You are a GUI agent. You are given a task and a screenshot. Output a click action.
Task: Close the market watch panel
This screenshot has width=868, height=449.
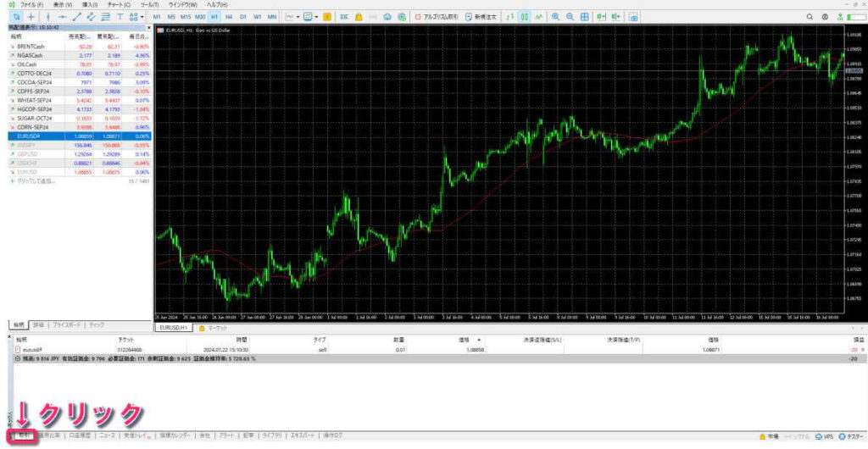pos(149,28)
